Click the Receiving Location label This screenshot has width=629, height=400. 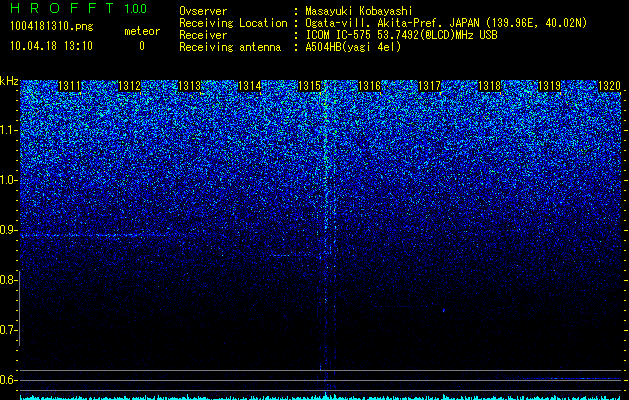pyautogui.click(x=233, y=23)
